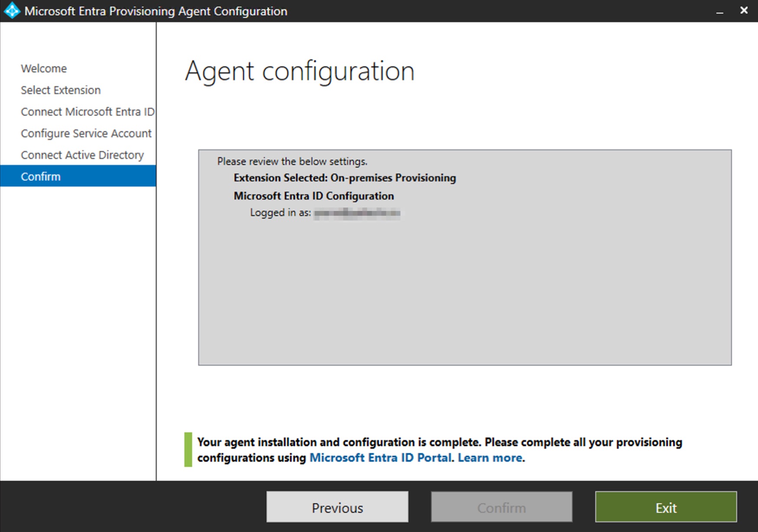Click the Previous button
Viewport: 758px width, 532px height.
337,507
